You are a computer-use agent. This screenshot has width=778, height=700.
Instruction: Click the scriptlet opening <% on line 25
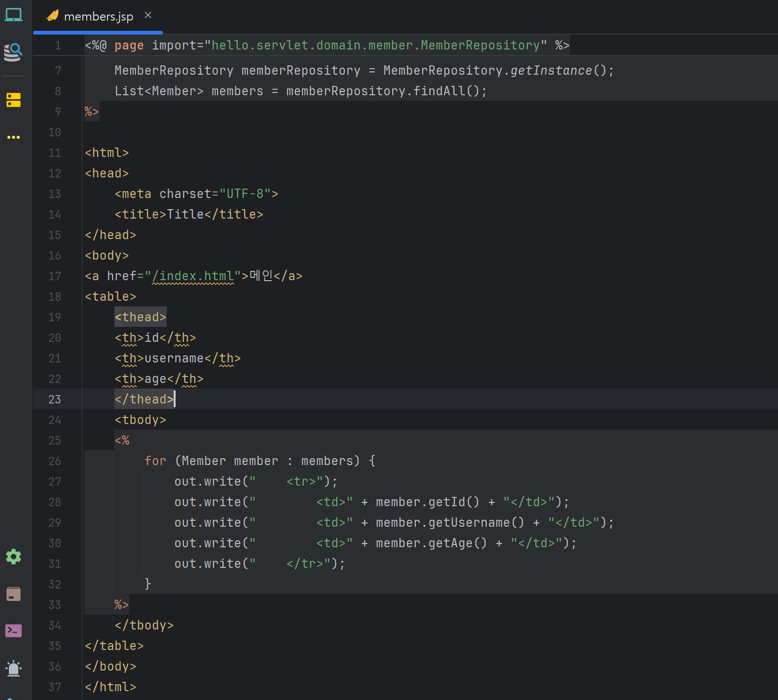pos(122,440)
